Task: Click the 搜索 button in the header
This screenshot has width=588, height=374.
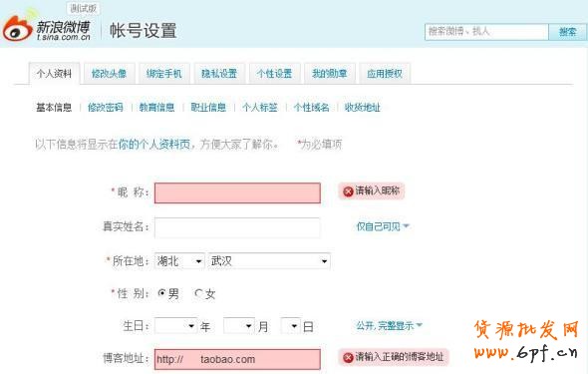Action: click(567, 32)
